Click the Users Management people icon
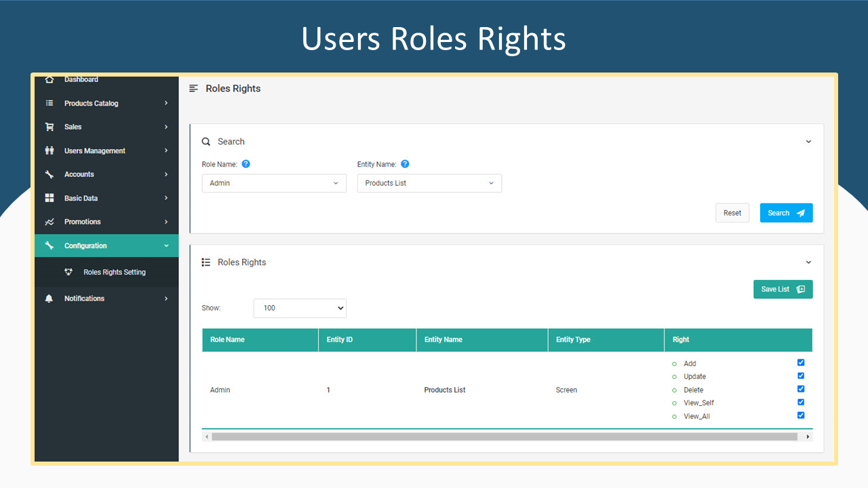The width and height of the screenshot is (868, 488). click(50, 150)
